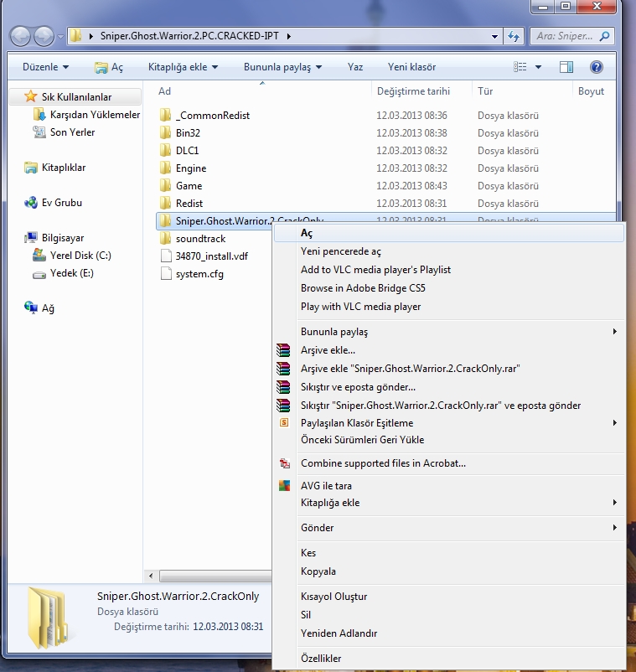The width and height of the screenshot is (636, 672).
Task: Choose Önceki Sürümleri Geri Yükle
Action: [x=448, y=440]
